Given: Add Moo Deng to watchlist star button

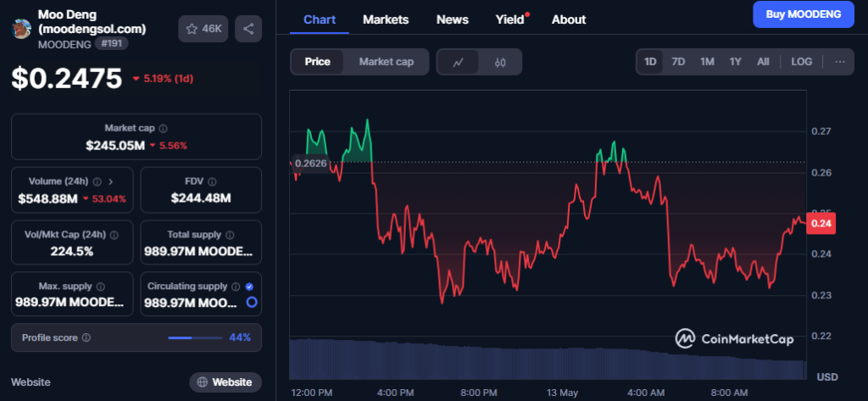Looking at the screenshot, I should pyautogui.click(x=203, y=29).
